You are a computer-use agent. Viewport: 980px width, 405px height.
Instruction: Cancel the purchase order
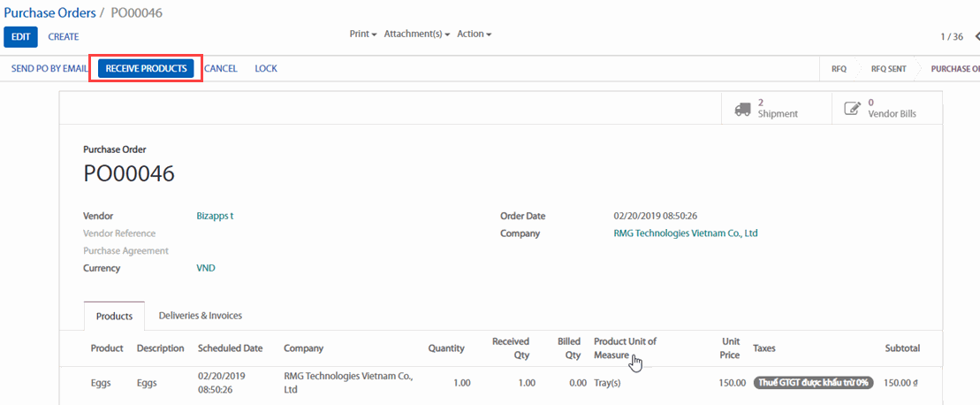pyautogui.click(x=220, y=68)
